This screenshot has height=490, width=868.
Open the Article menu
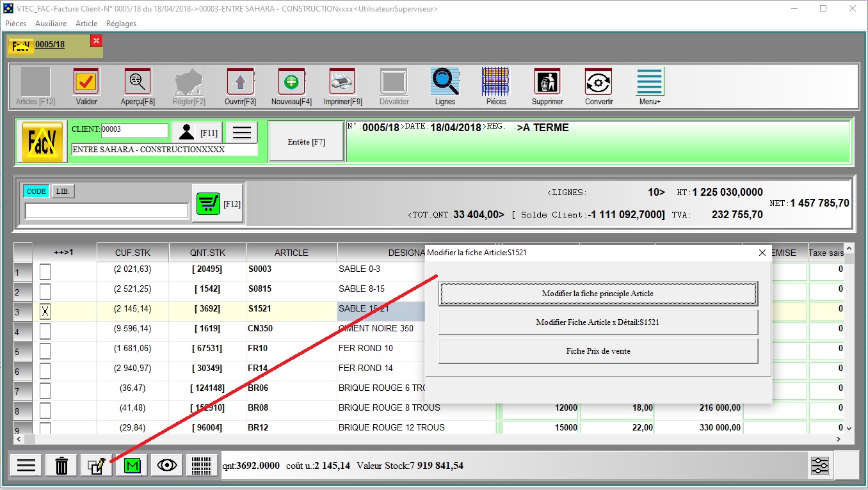pos(86,24)
